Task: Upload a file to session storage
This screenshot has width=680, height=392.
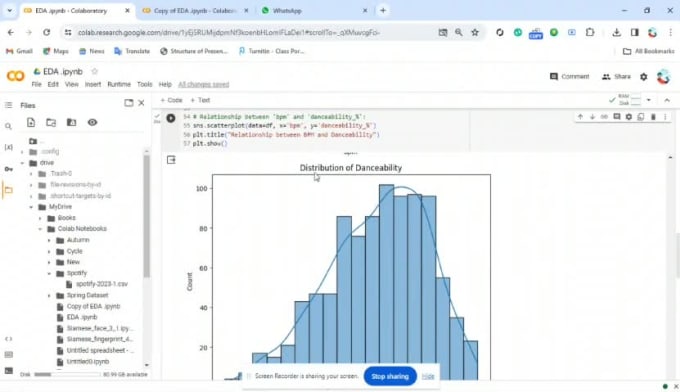Action: click(x=31, y=123)
